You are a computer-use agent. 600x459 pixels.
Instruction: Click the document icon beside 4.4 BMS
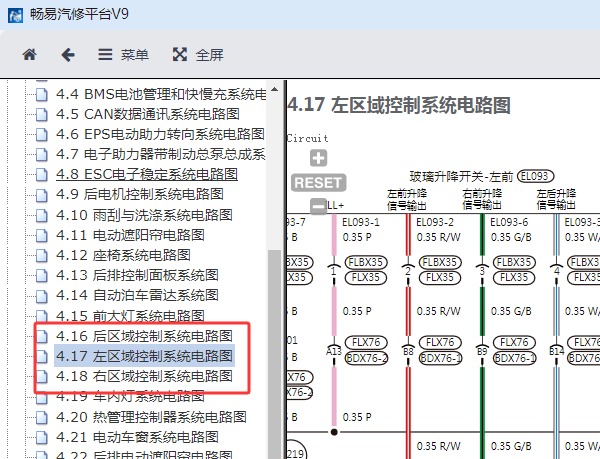click(x=42, y=94)
